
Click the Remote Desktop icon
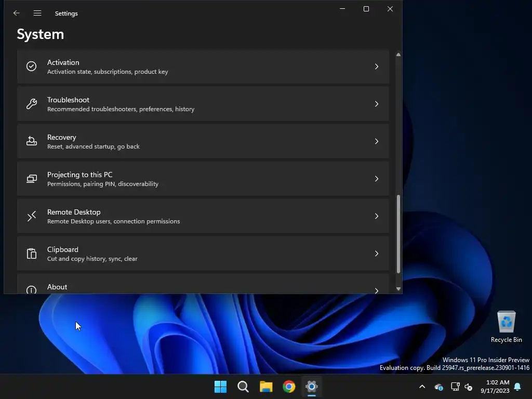[32, 216]
